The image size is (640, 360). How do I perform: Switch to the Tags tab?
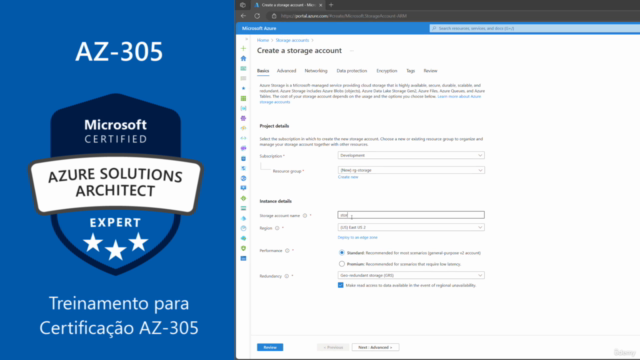(411, 71)
